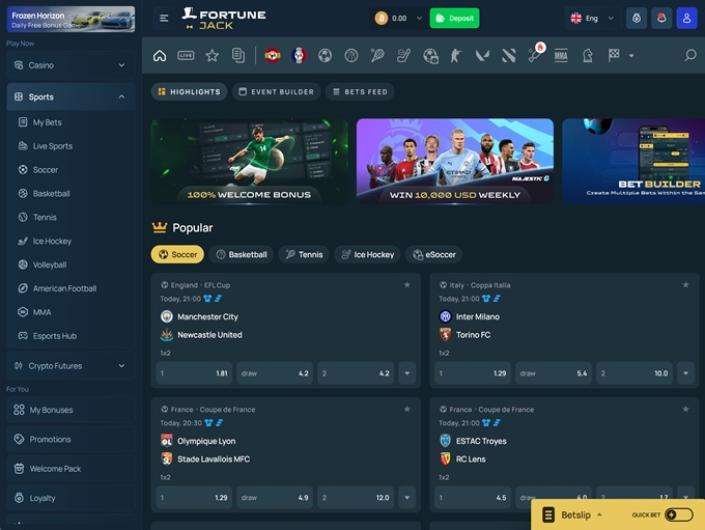This screenshot has width=705, height=530.
Task: Switch to the Event Builder tab
Action: tap(275, 92)
